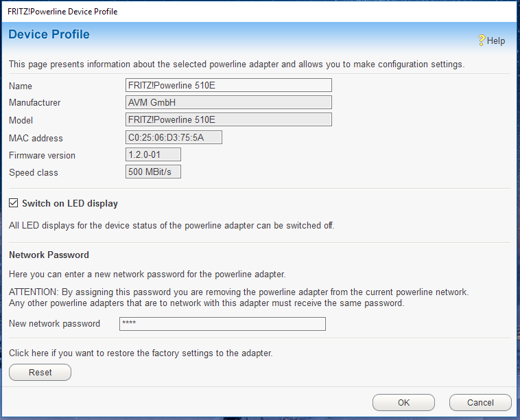Focus the New network password field
Screen dimensions: 520x420
tap(222, 324)
